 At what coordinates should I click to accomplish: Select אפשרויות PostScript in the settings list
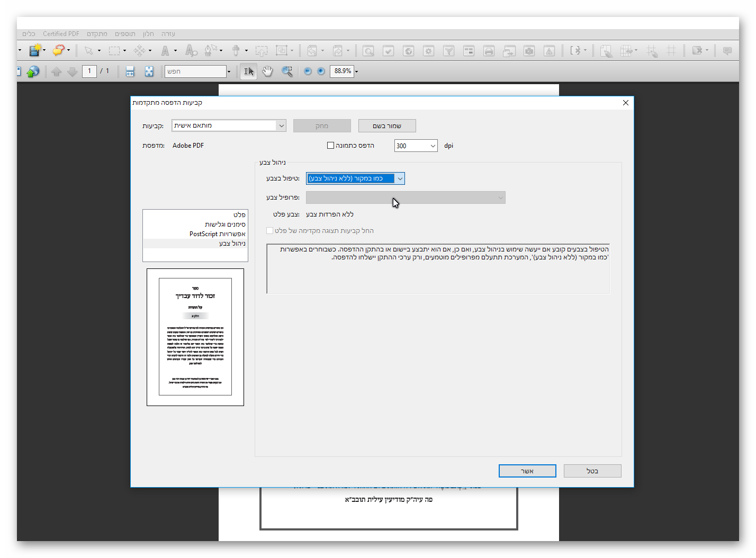[x=195, y=234]
